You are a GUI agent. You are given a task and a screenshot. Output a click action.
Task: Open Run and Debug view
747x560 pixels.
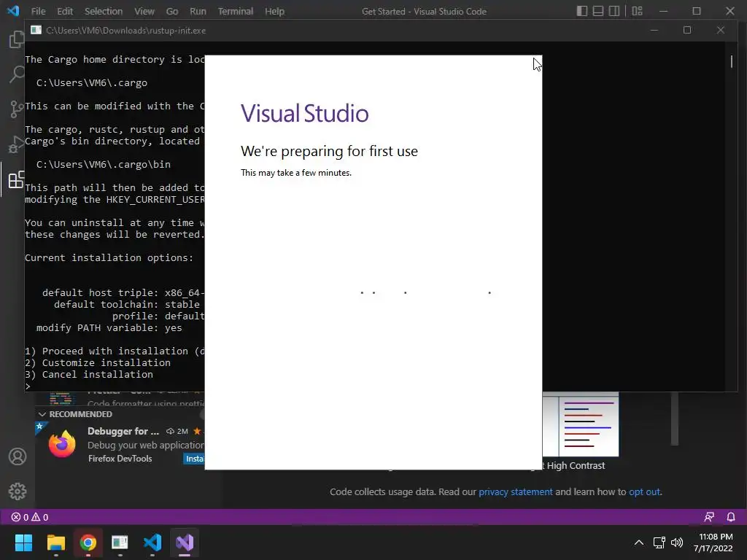(x=17, y=144)
